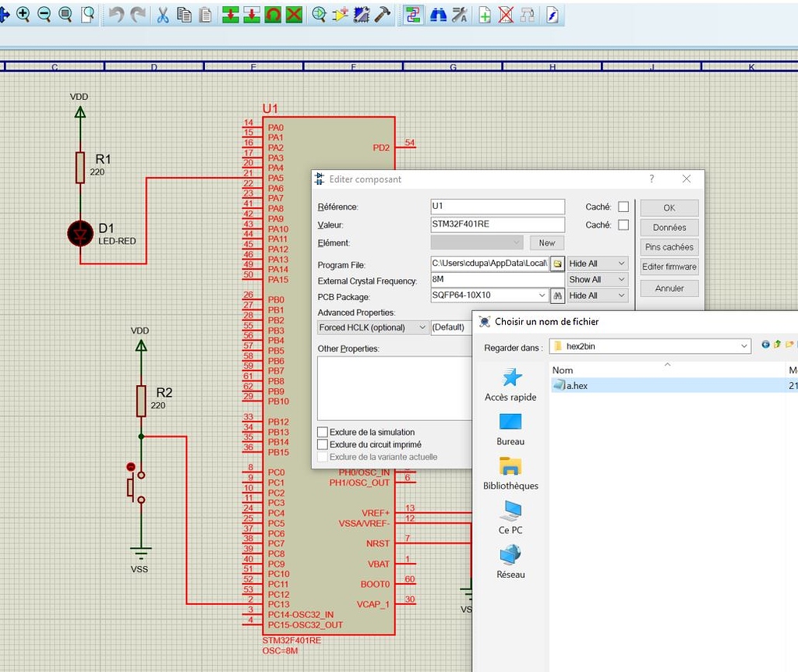Open the Regarder dans folder dropdown
The height and width of the screenshot is (672, 798).
[743, 346]
